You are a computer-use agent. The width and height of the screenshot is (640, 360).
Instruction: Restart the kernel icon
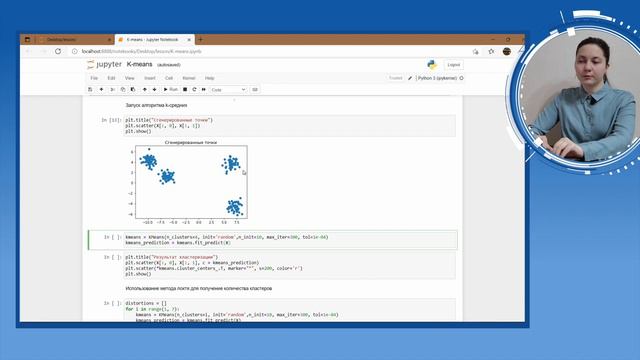point(194,89)
